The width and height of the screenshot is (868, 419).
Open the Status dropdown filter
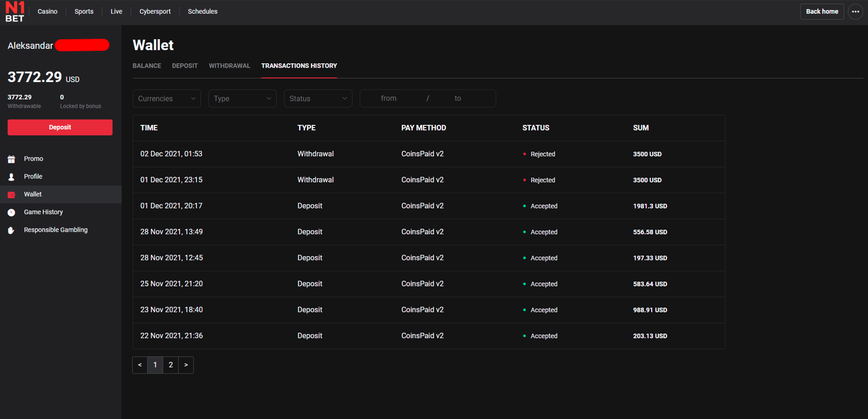tap(318, 98)
